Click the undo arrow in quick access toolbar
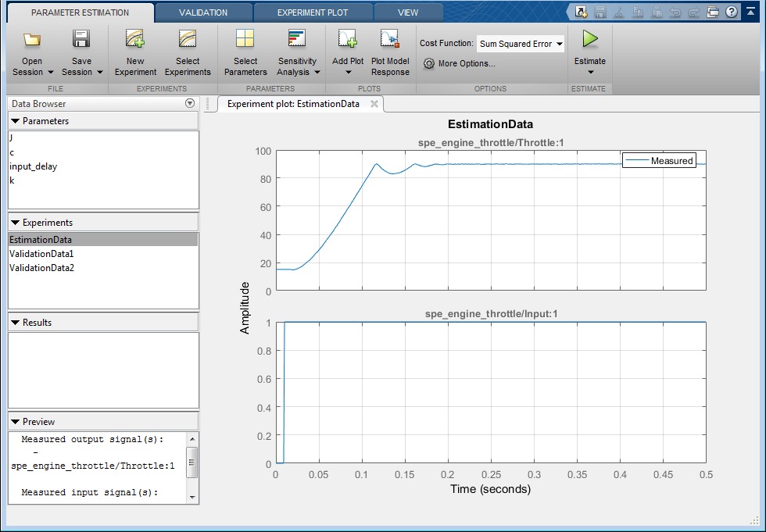 [675, 12]
